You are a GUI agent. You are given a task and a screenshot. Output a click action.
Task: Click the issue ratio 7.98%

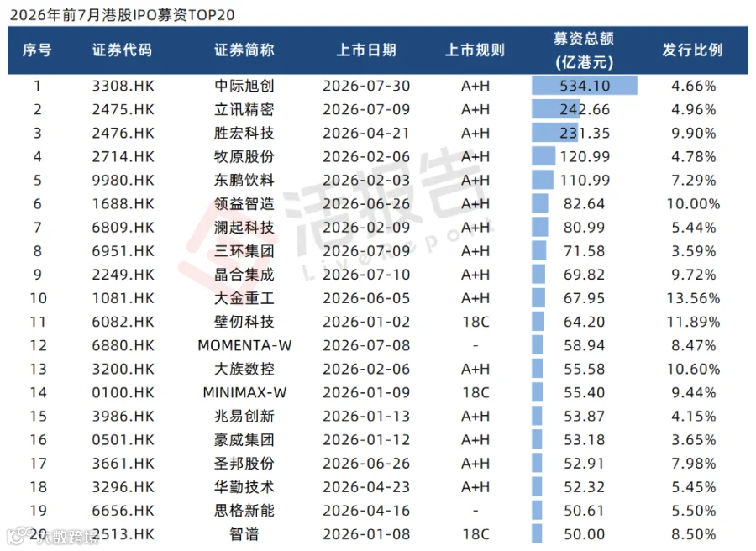point(694,464)
